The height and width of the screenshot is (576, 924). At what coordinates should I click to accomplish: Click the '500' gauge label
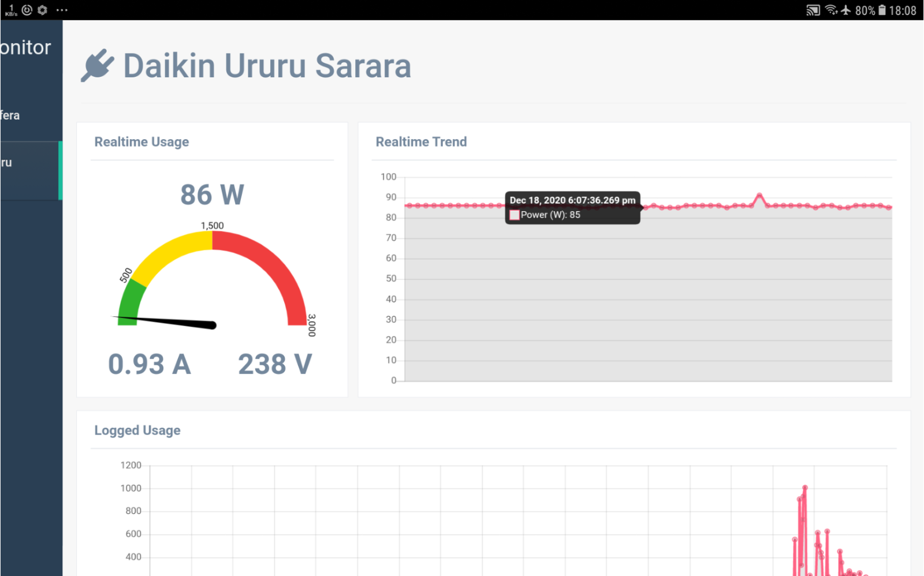126,275
